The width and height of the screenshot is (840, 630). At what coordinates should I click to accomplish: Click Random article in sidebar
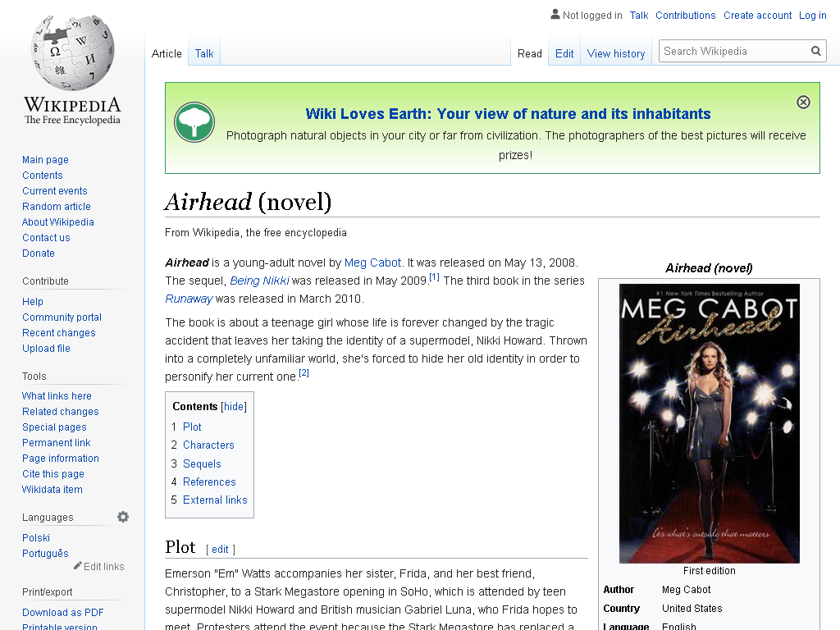coord(57,206)
